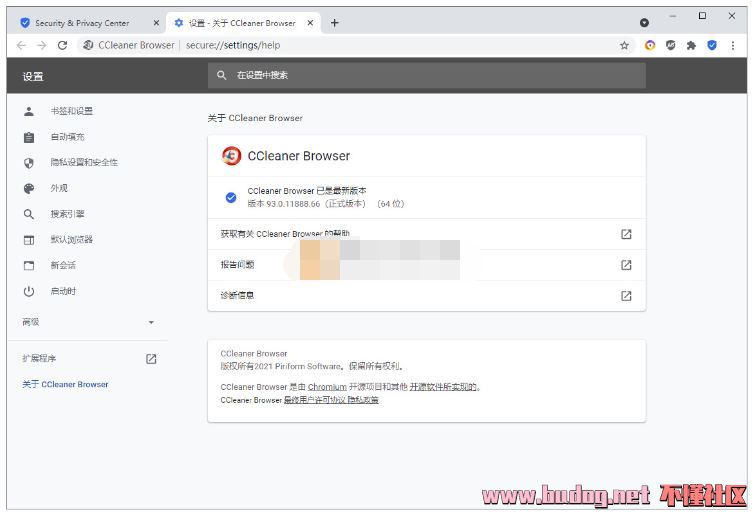756x516 pixels.
Task: Close the browser window
Action: [732, 16]
